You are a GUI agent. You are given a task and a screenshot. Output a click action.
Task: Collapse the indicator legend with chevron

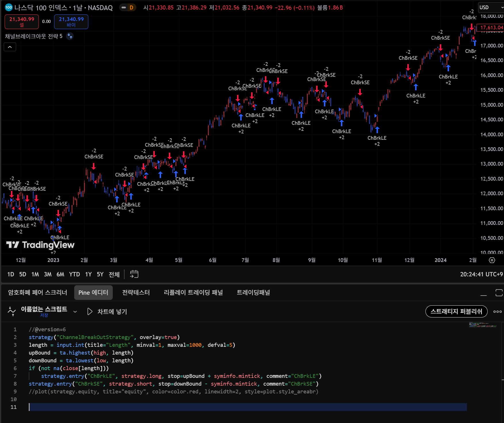(x=10, y=47)
